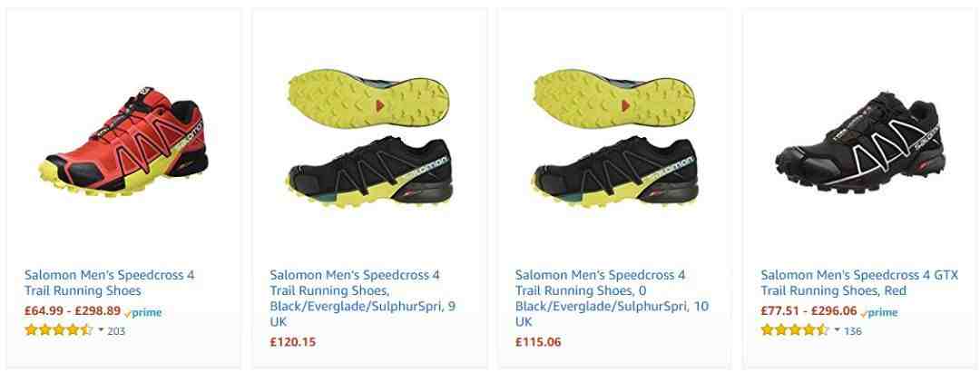Screen dimensions: 980x373
Task: Click the £120.15 price
Action: coord(292,342)
